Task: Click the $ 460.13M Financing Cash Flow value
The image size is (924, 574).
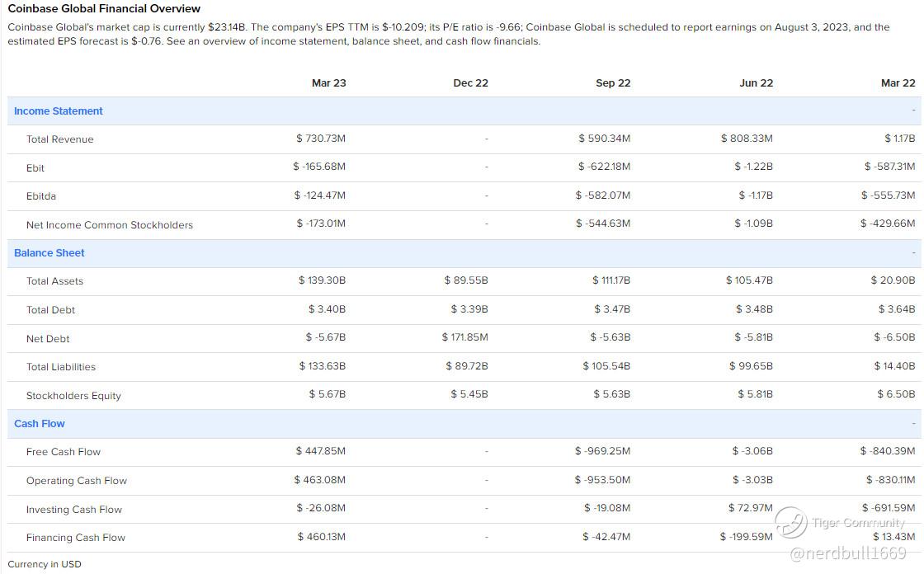Action: tap(321, 537)
